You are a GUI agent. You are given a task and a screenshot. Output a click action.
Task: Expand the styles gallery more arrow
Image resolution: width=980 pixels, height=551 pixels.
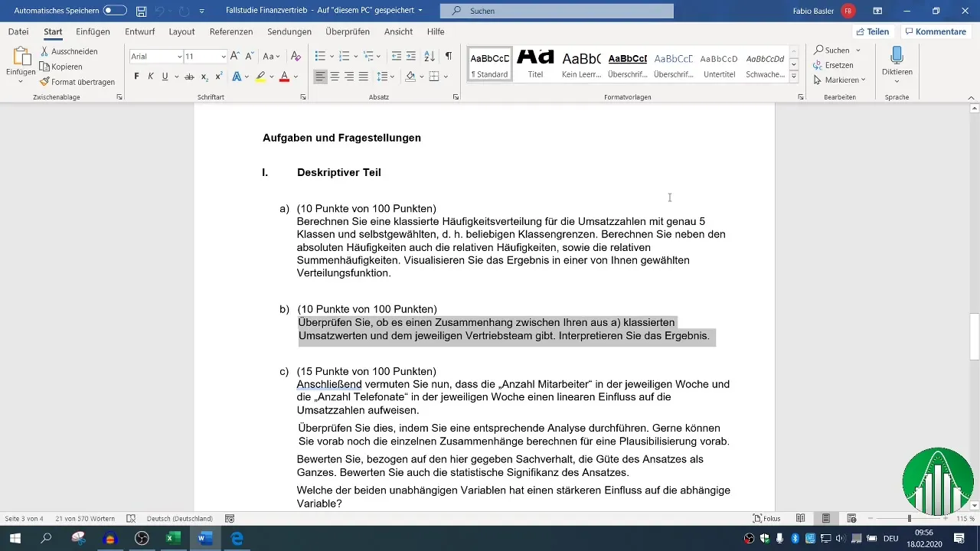794,77
